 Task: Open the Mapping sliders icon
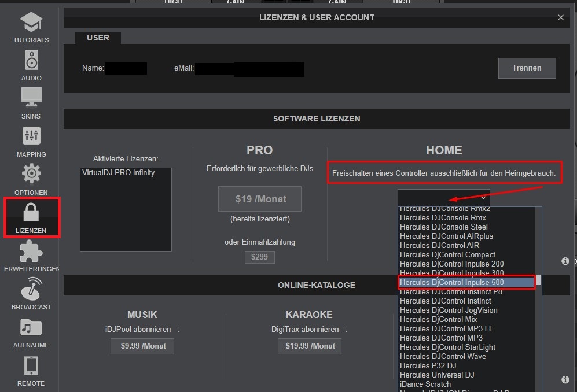pyautogui.click(x=31, y=136)
